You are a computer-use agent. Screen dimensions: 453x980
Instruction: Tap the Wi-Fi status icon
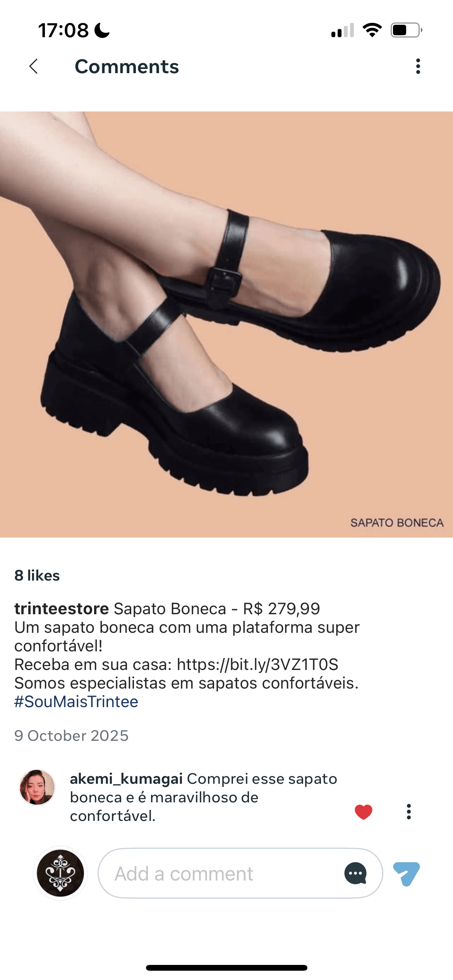click(x=372, y=30)
